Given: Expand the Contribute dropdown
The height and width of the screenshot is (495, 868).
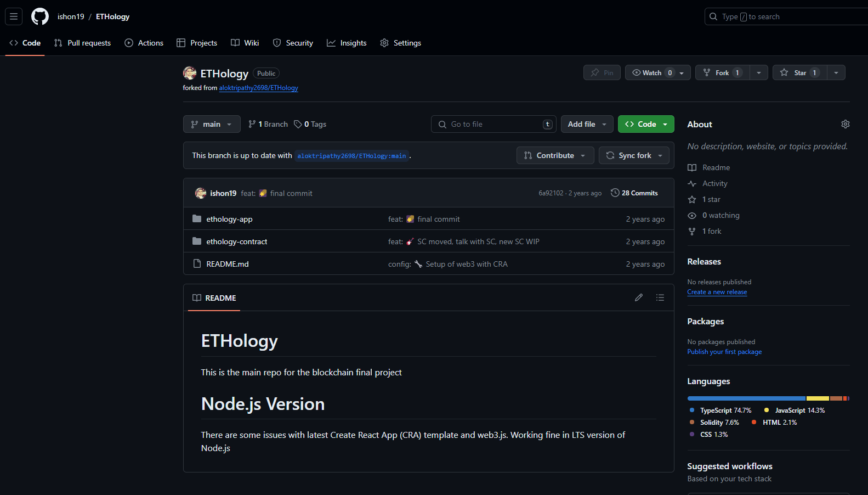Looking at the screenshot, I should (555, 155).
